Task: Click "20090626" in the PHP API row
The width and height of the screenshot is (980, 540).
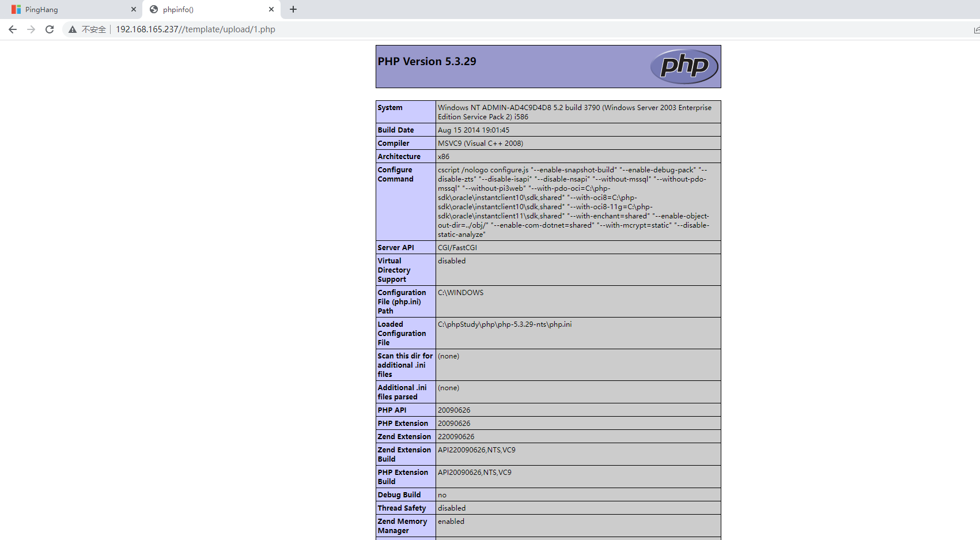Action: (x=454, y=410)
